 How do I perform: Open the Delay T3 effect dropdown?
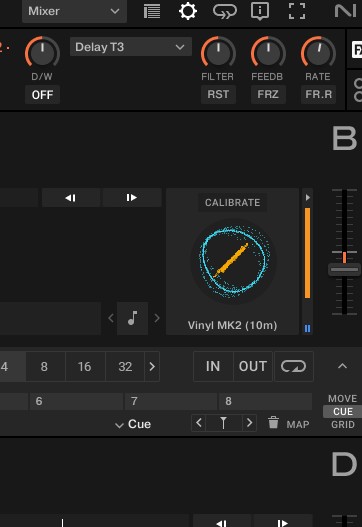[x=131, y=47]
